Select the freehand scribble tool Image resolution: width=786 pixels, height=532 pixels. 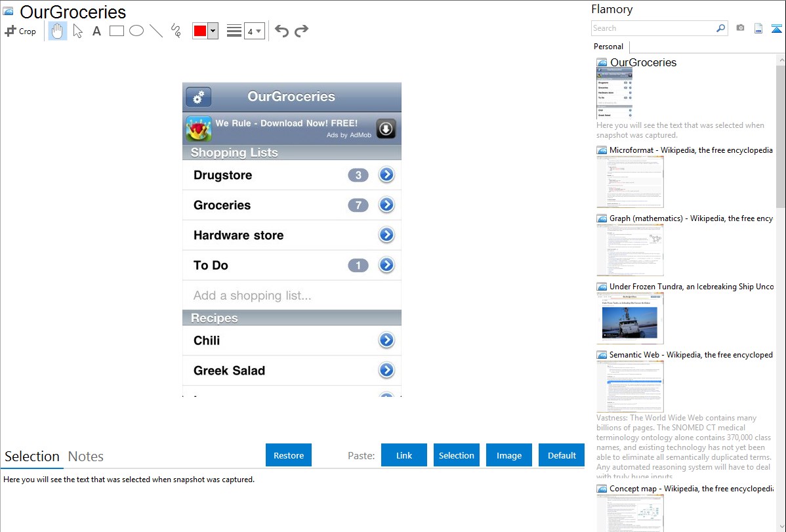(x=176, y=31)
